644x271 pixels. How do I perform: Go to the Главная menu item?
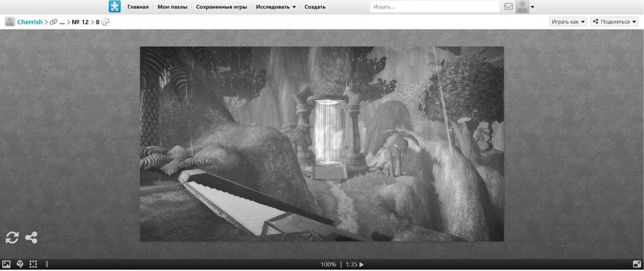point(138,7)
